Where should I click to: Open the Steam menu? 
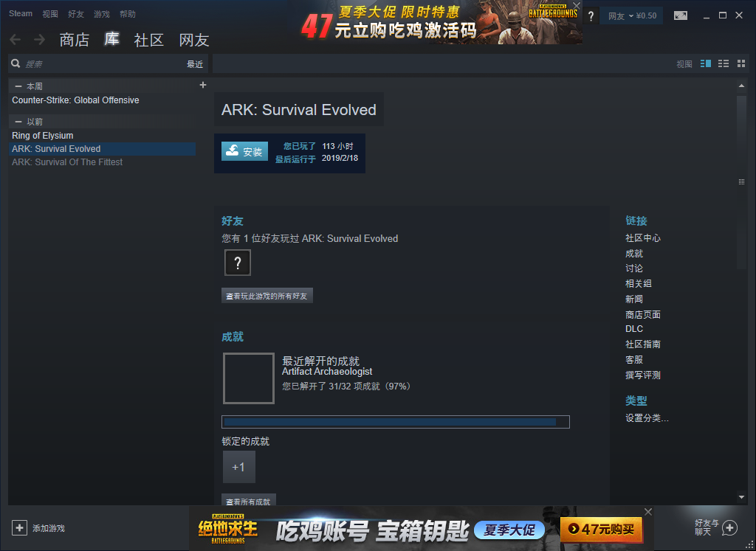20,13
